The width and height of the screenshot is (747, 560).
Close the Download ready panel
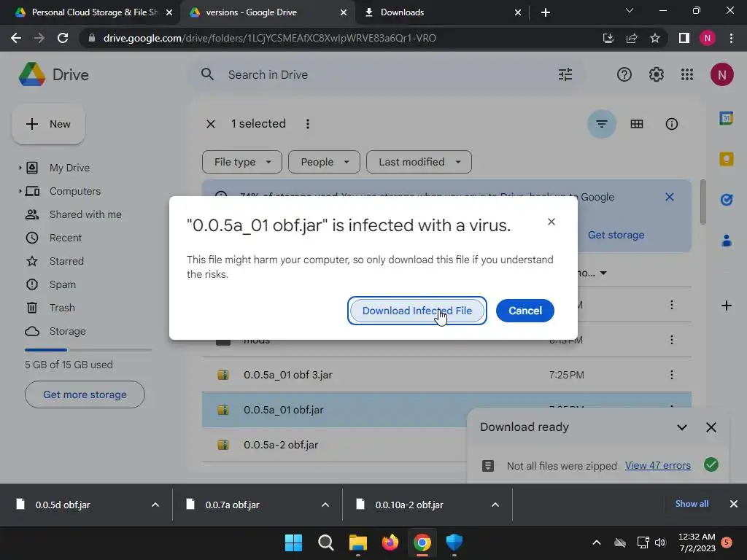711,427
